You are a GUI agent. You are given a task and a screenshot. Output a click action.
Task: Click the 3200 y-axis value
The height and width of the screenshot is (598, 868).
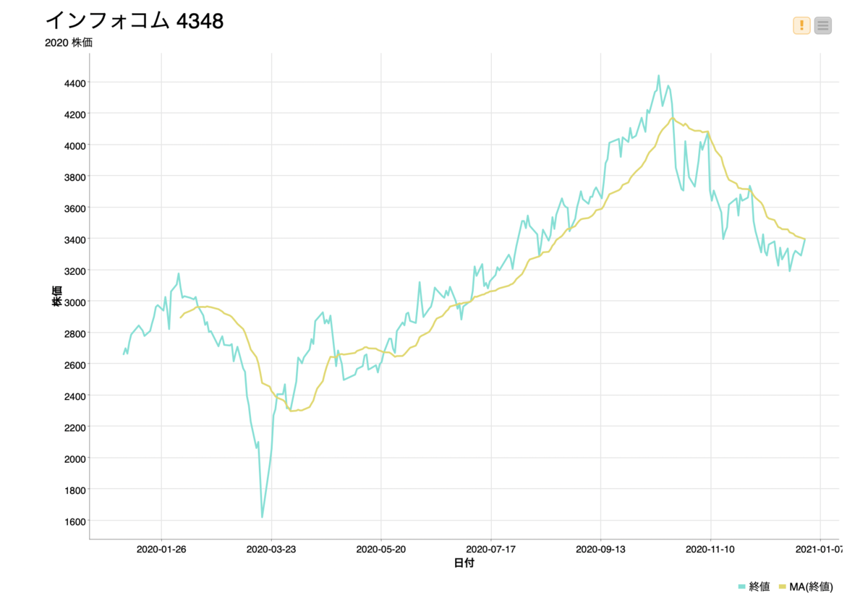(x=75, y=270)
